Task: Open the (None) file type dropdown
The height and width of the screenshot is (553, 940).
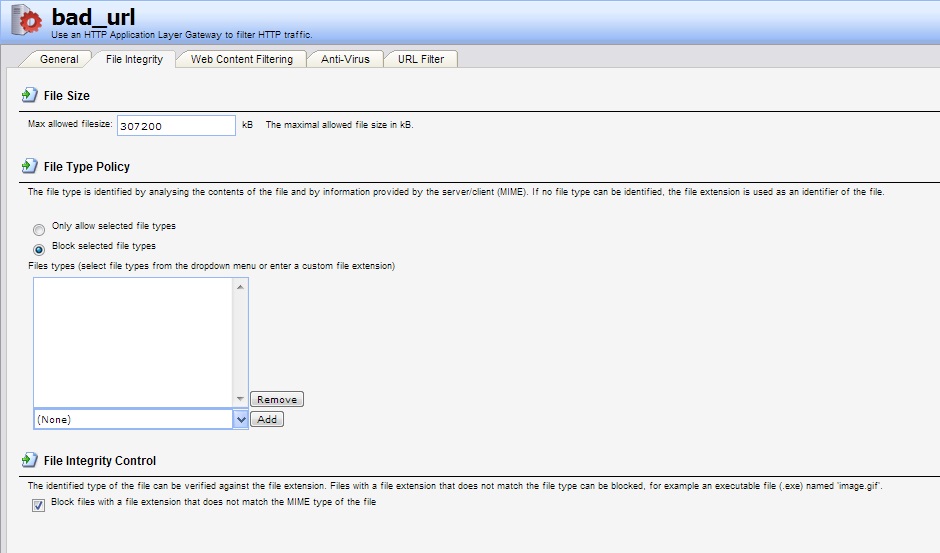Action: pyautogui.click(x=240, y=419)
